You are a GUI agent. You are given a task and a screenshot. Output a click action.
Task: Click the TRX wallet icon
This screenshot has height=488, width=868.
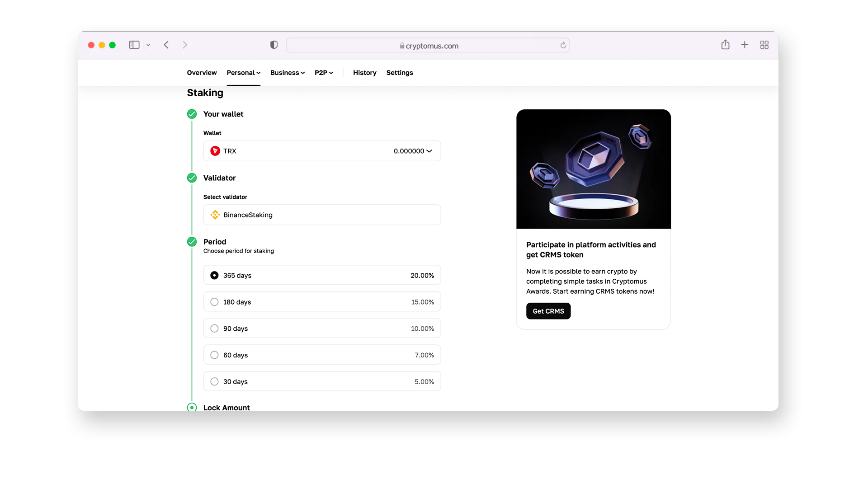[215, 151]
